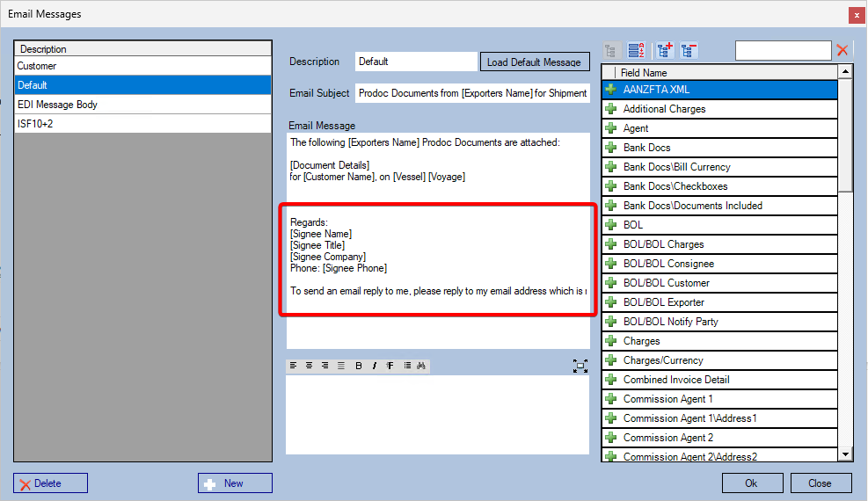This screenshot has width=868, height=501.
Task: Click [Signee Company] line in message
Action: 328,257
